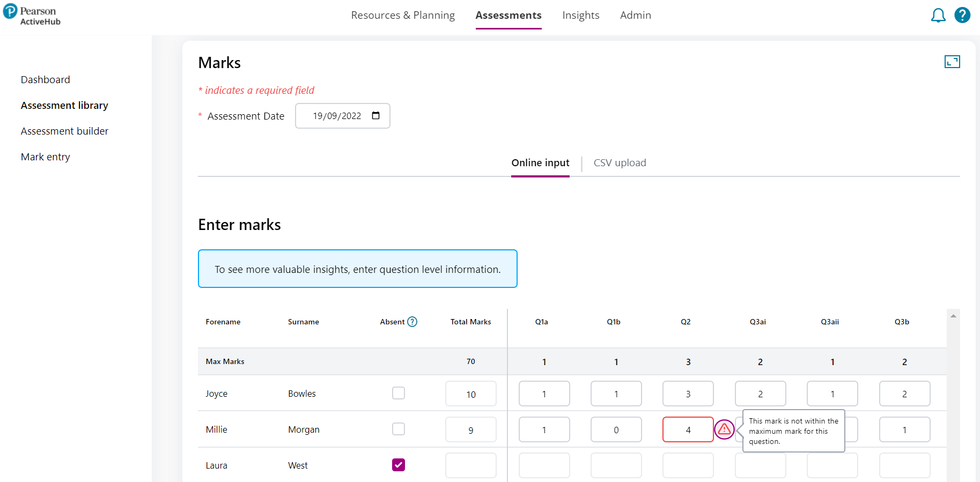Select the Online input tab

point(540,163)
